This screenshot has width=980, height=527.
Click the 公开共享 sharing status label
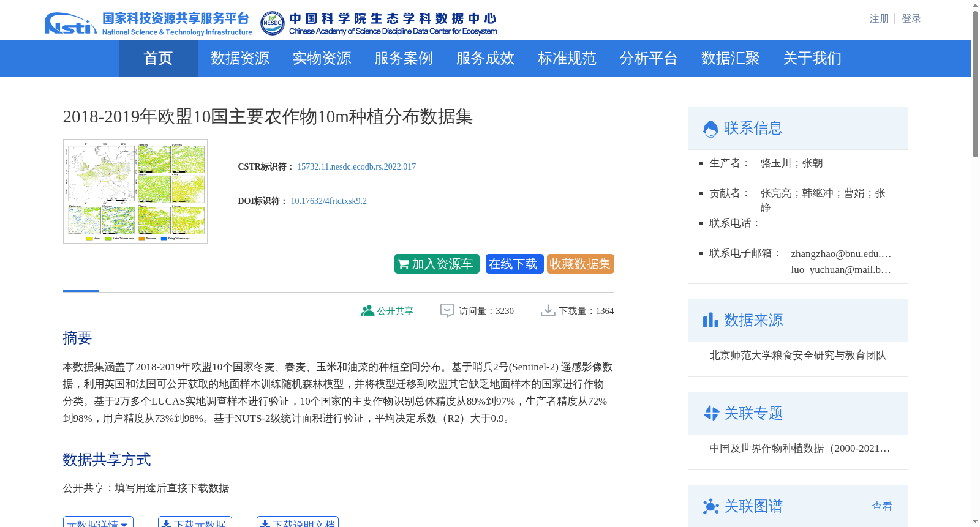tap(395, 311)
